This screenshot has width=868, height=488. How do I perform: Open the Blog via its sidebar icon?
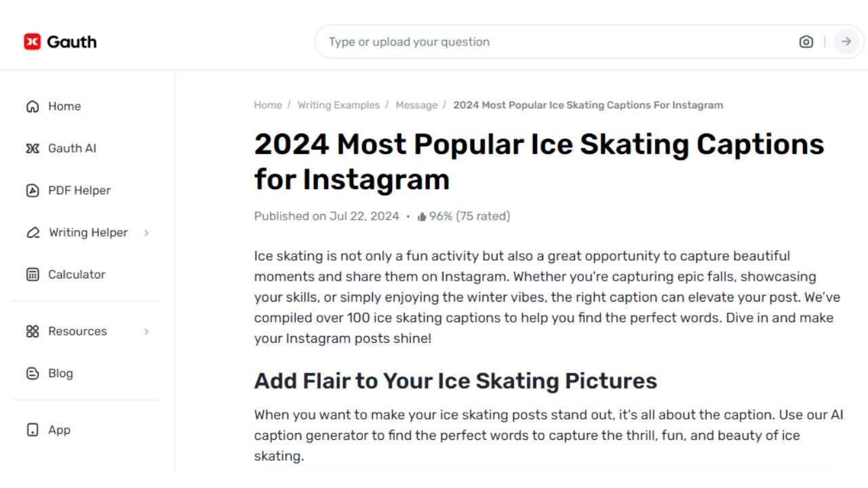[32, 373]
